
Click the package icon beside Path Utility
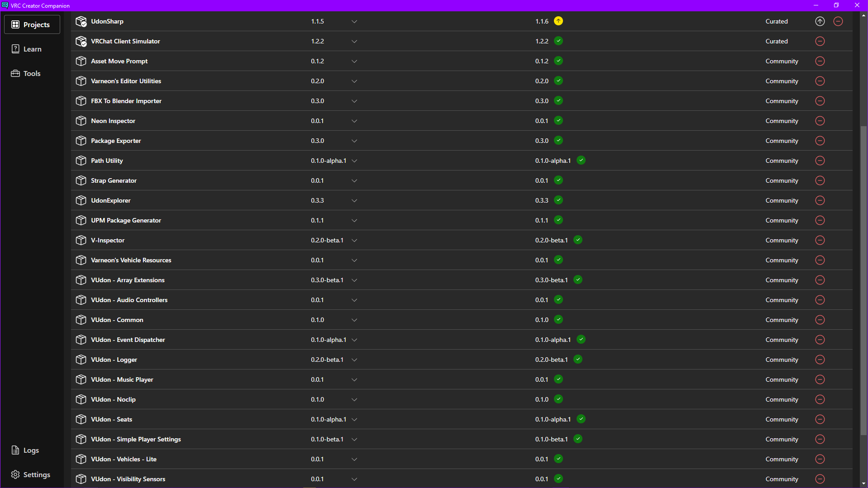click(81, 161)
